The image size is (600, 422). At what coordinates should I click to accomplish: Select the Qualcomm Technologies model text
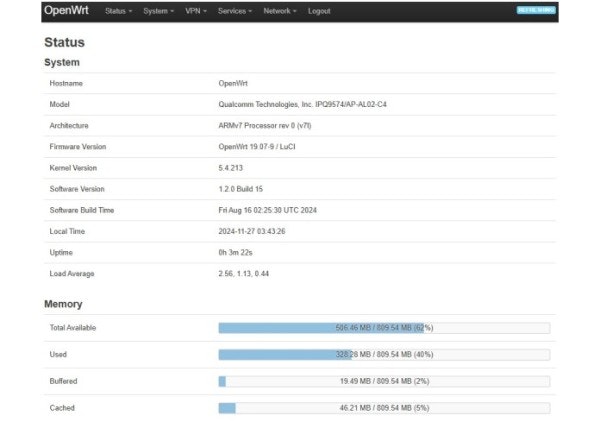point(302,104)
